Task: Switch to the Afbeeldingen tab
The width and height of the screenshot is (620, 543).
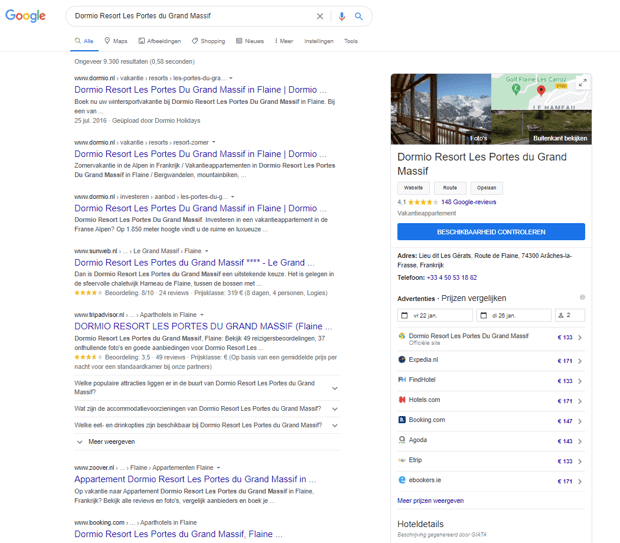Action: (x=160, y=41)
